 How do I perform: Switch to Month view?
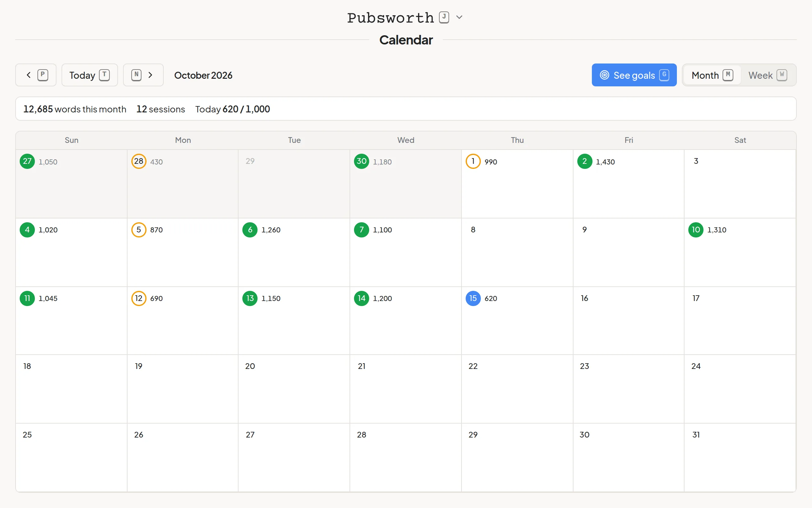pyautogui.click(x=712, y=75)
